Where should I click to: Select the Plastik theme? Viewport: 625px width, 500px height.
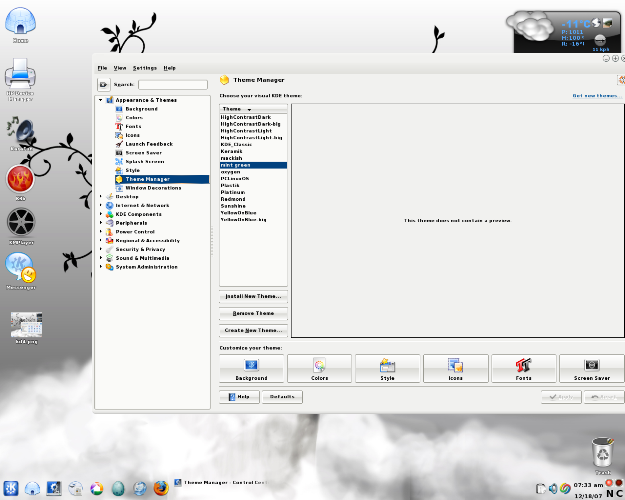253,185
